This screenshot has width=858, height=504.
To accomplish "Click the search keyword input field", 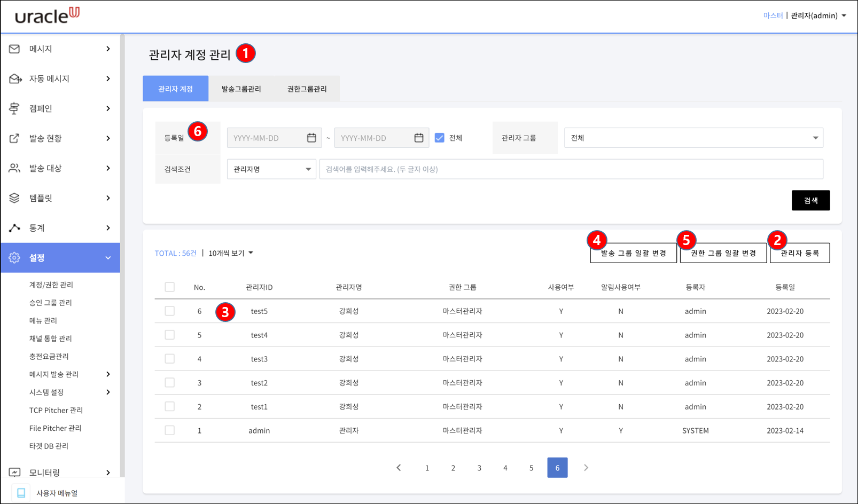I will click(571, 169).
